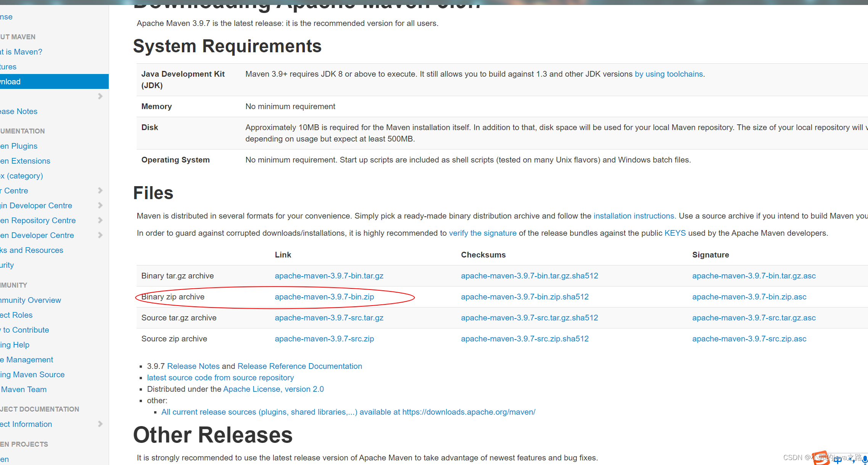This screenshot has width=868, height=465.
Task: Toggle the Chinese language mode icon
Action: coord(837,460)
